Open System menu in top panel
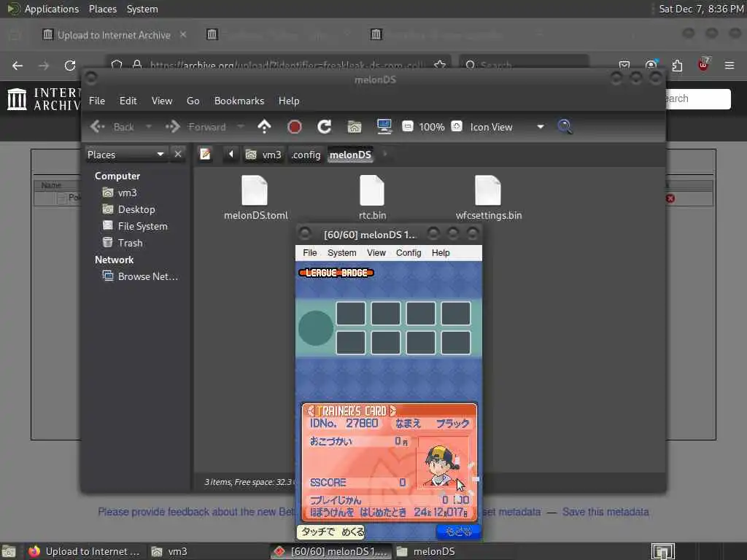Viewport: 747px width, 560px height. 142,9
